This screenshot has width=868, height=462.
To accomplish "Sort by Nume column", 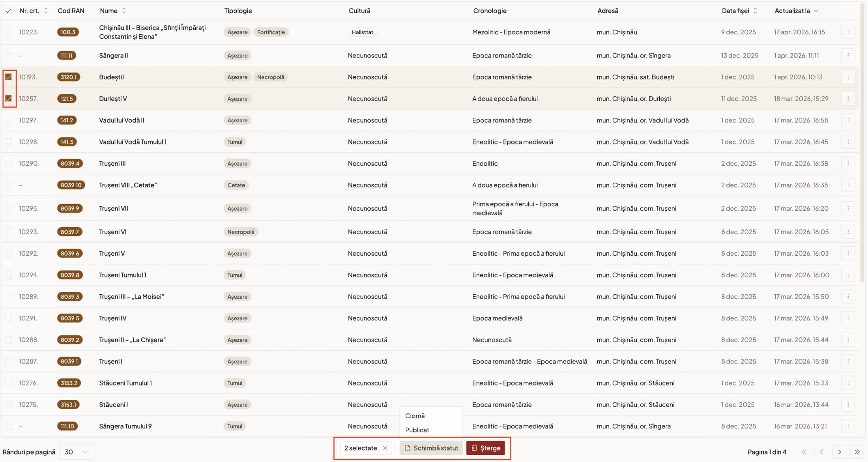I will [113, 11].
